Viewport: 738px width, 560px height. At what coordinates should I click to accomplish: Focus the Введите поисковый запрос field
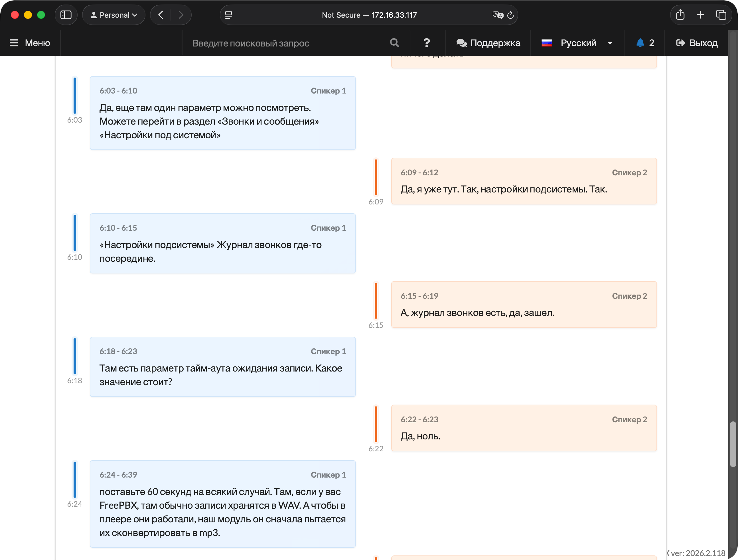click(x=286, y=43)
